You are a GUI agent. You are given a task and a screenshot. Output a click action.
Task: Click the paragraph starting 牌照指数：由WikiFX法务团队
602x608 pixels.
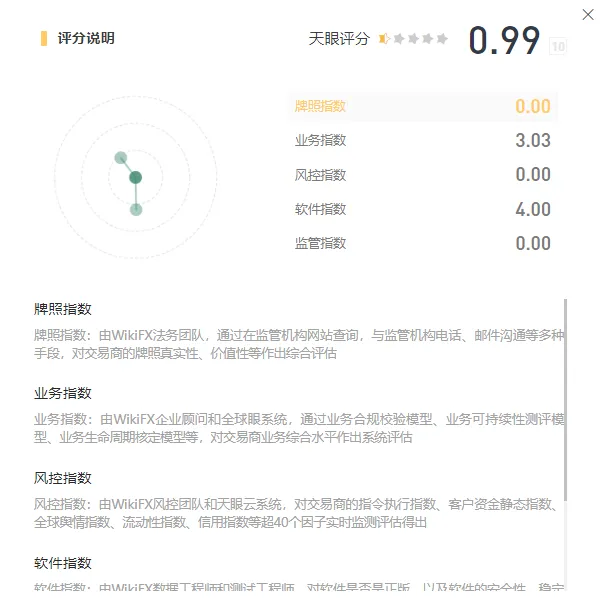pos(299,344)
